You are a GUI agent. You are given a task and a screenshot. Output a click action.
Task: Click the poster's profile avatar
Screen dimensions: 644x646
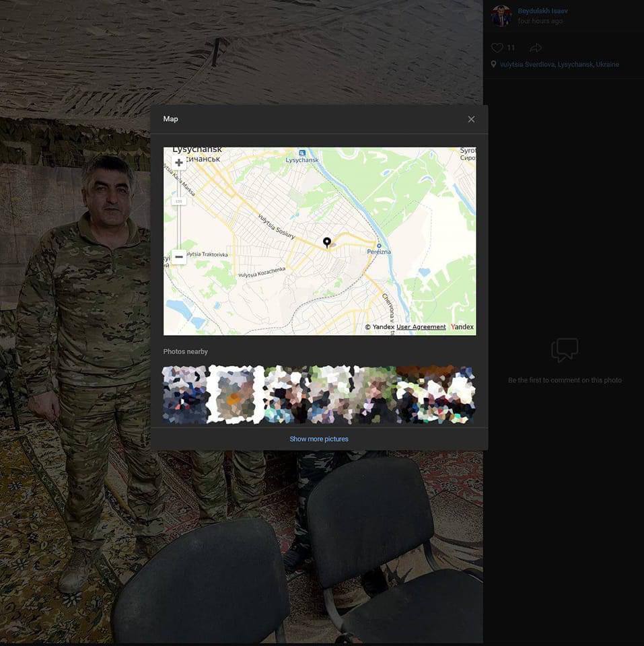(501, 15)
